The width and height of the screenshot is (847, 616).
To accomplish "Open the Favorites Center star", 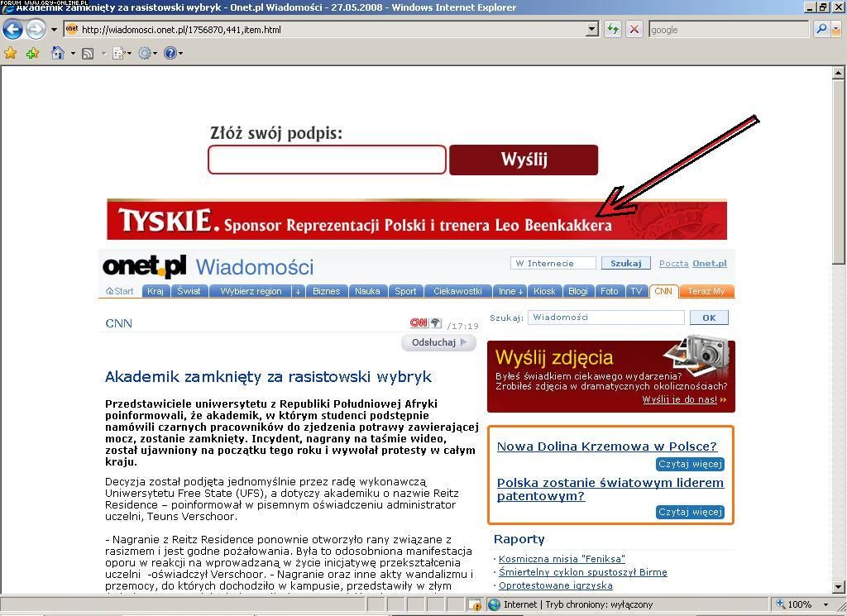I will 10,53.
